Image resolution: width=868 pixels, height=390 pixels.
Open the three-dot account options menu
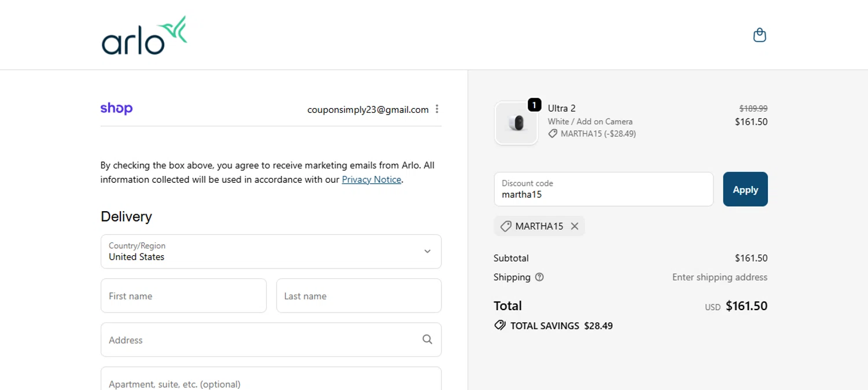[437, 109]
